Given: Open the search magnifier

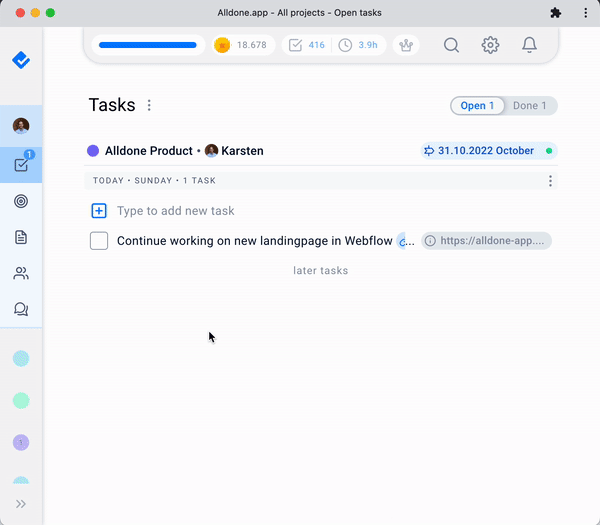Looking at the screenshot, I should click(x=451, y=45).
